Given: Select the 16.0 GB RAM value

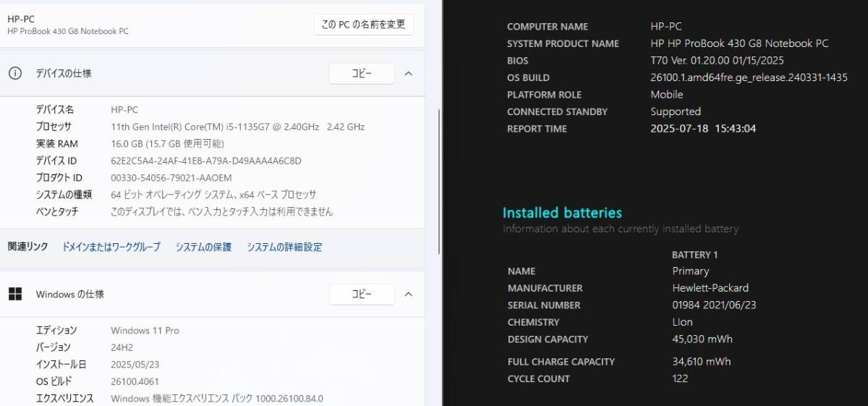Looking at the screenshot, I should tap(168, 143).
